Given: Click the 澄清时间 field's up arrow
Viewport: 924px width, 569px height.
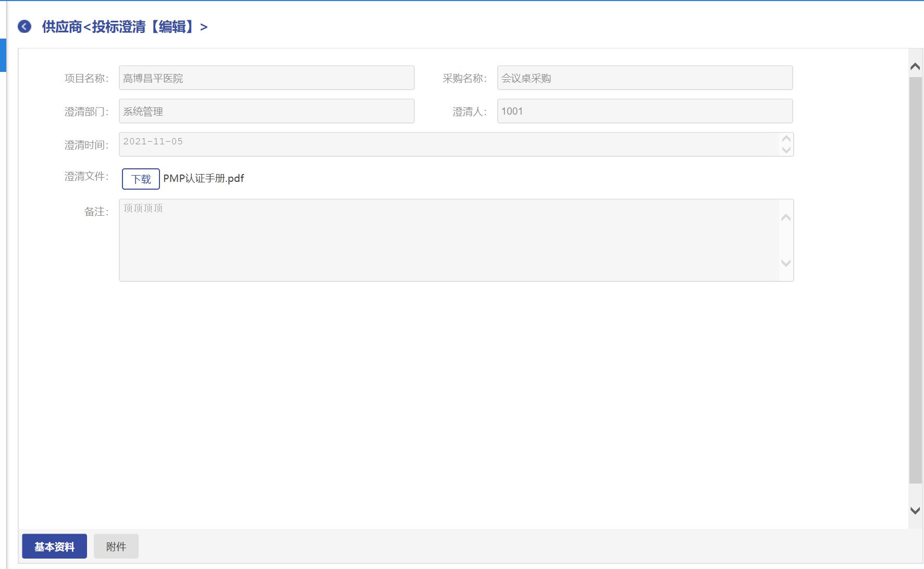Looking at the screenshot, I should [786, 139].
